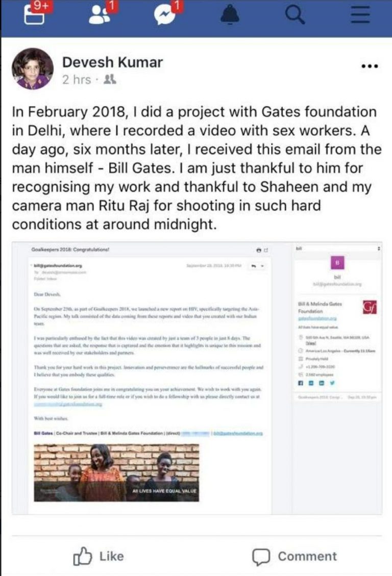The width and height of the screenshot is (392, 576).
Task: Open the '2 hrs' post timestamp
Action: click(x=77, y=80)
